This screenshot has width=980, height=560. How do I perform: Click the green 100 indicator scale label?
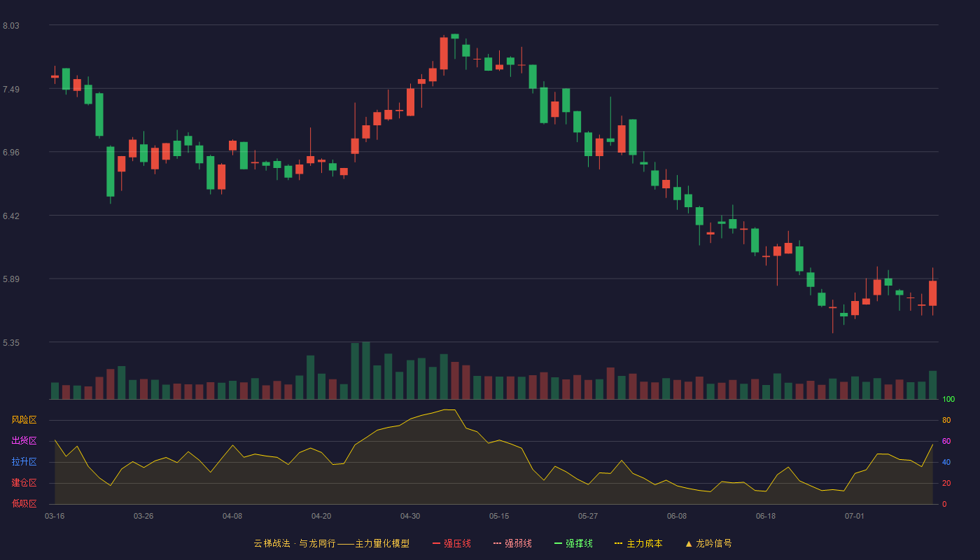(x=948, y=400)
